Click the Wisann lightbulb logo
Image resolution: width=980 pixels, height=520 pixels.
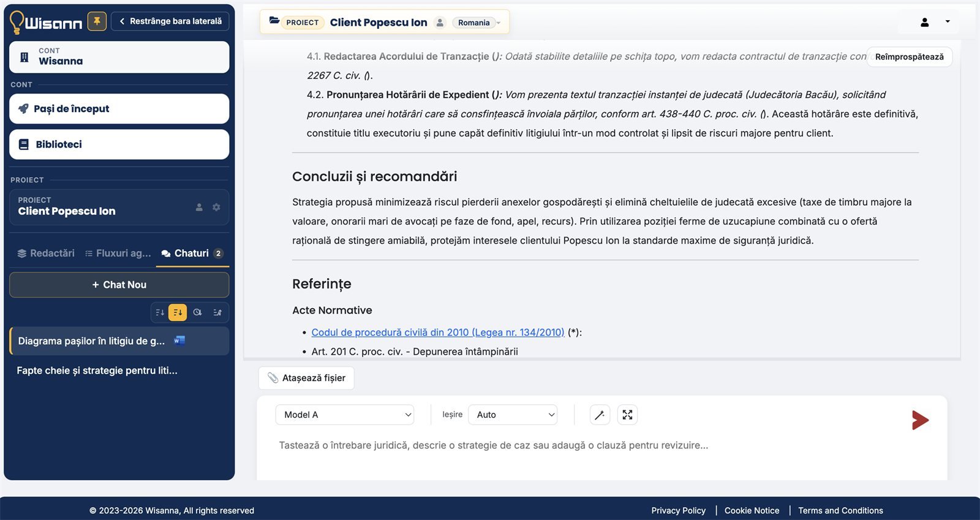point(17,21)
